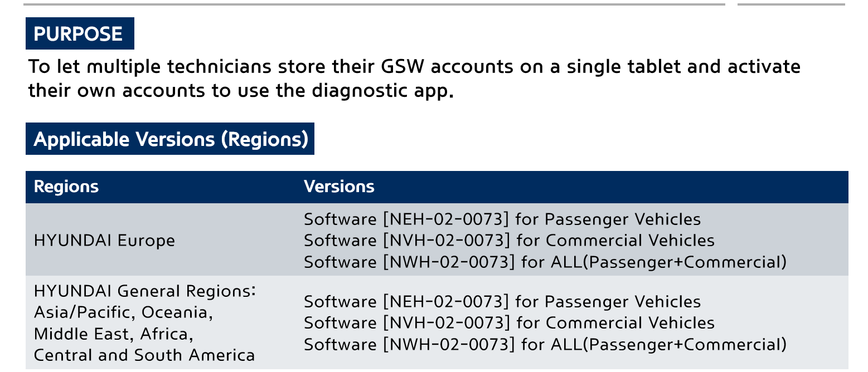
Task: Click the purpose paragraph first line
Action: pyautogui.click(x=415, y=67)
